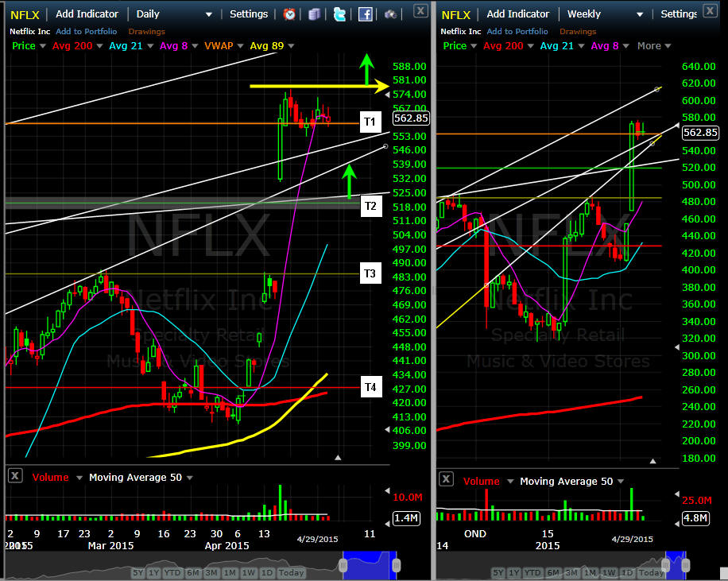This screenshot has width=728, height=581.
Task: Select 5Y range in Weekly chart
Action: click(498, 572)
